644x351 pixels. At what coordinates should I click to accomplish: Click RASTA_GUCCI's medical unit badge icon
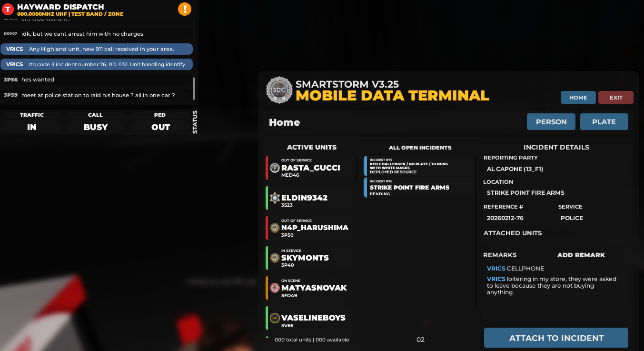[275, 168]
